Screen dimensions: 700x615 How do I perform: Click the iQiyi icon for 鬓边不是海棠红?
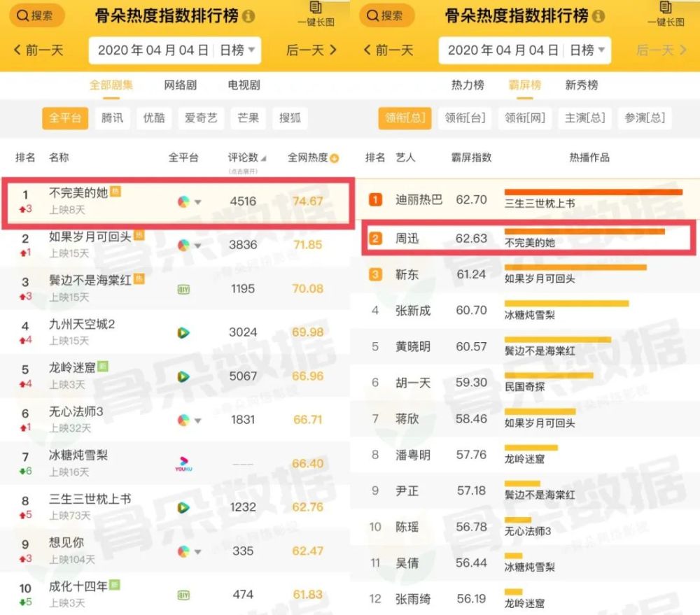coord(183,290)
